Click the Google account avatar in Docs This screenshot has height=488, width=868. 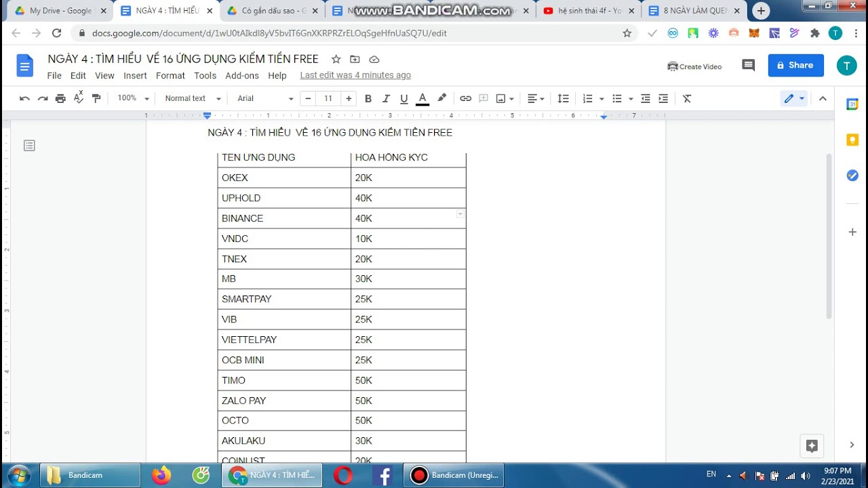tap(846, 65)
